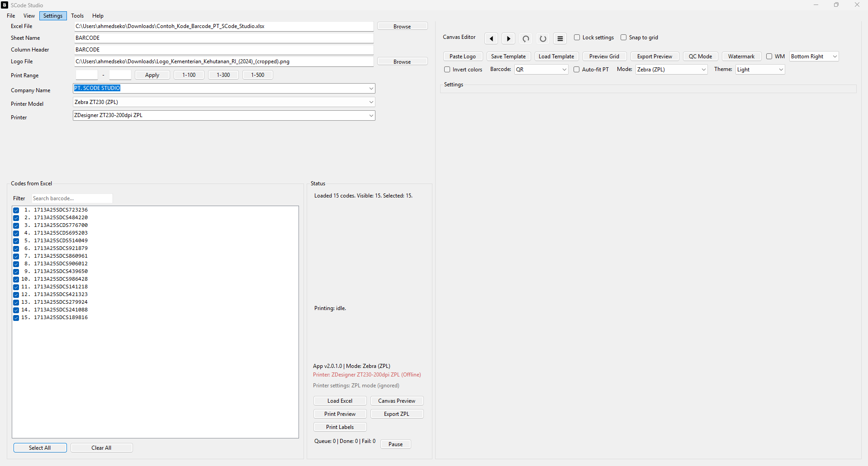Click the Load Excel button

pos(340,401)
